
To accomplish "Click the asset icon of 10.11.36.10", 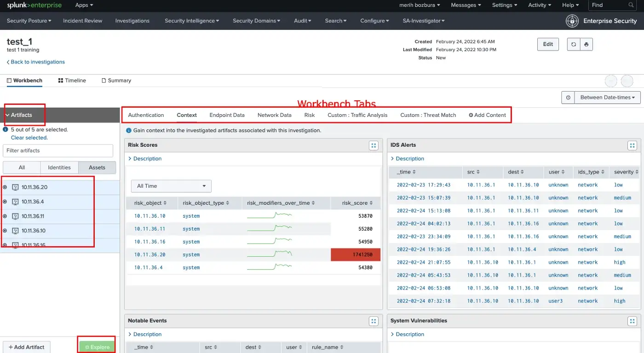I will 15,231.
